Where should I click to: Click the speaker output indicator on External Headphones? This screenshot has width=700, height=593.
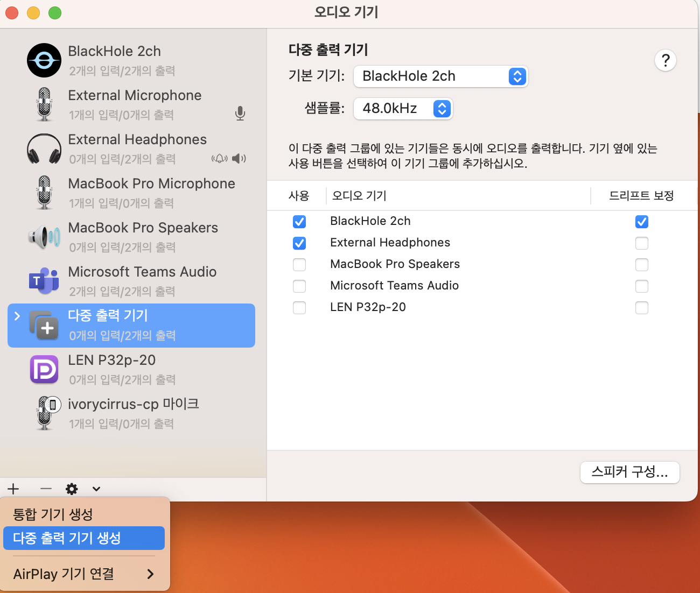tap(239, 158)
